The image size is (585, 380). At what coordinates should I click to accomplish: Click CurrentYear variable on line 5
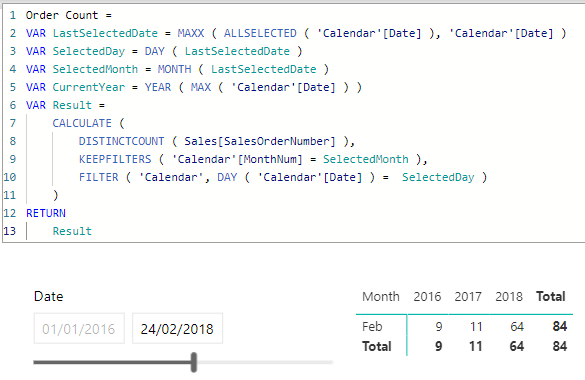(89, 87)
